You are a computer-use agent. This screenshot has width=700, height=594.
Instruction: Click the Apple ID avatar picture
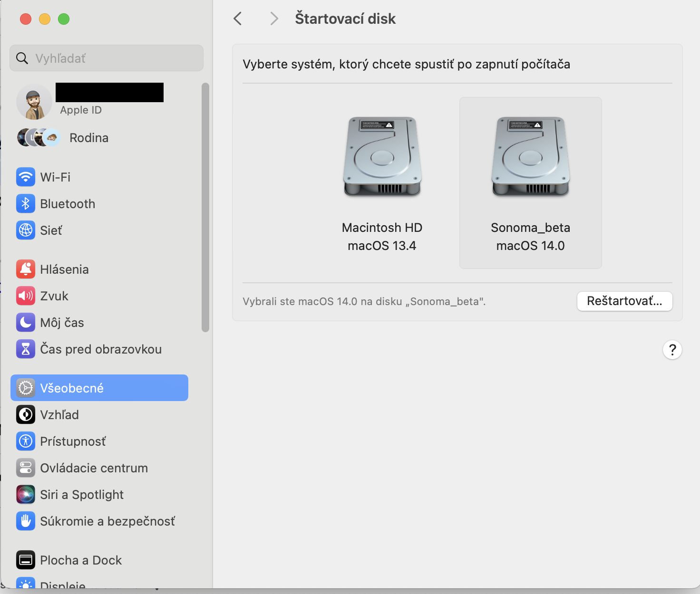[34, 102]
